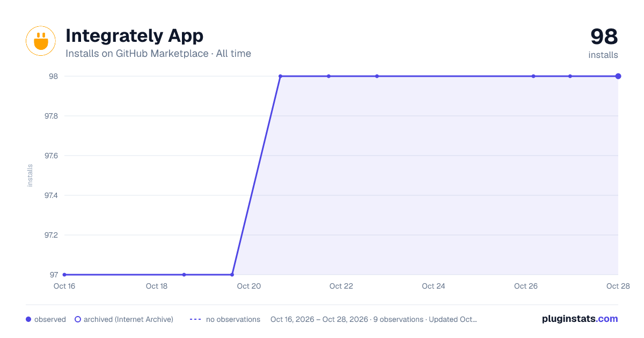
Task: Open the pluginstats.com link
Action: pos(580,319)
